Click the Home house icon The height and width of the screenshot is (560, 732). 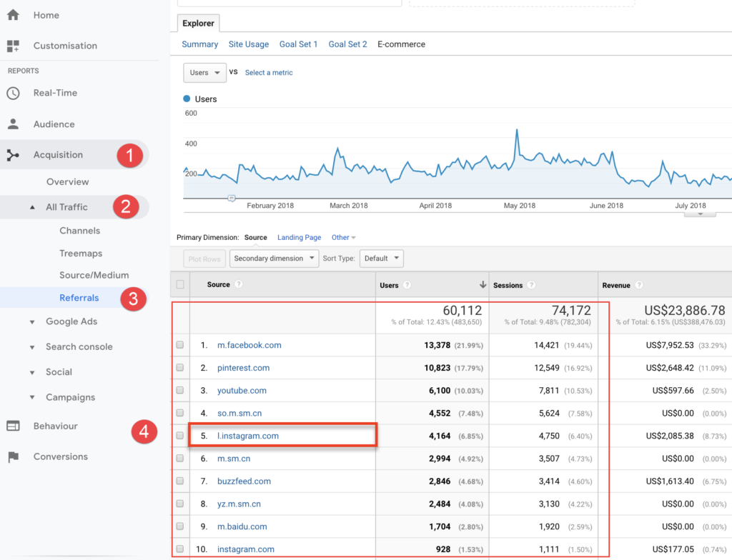tap(13, 15)
